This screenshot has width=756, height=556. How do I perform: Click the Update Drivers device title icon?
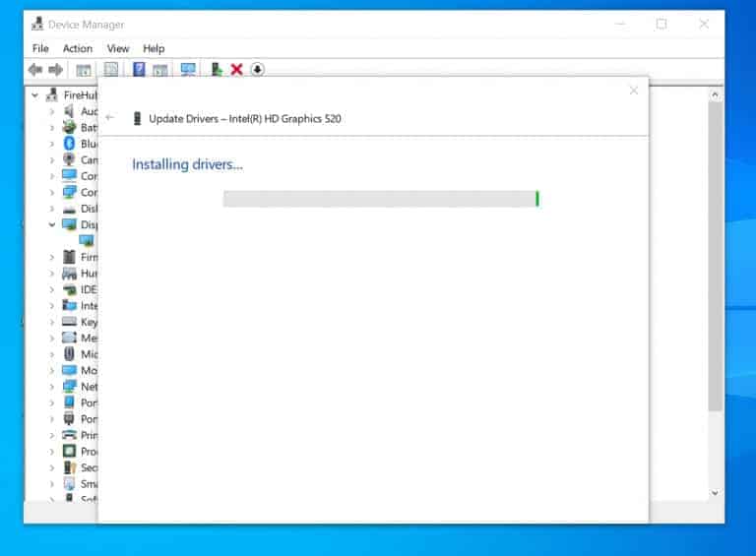tap(137, 118)
